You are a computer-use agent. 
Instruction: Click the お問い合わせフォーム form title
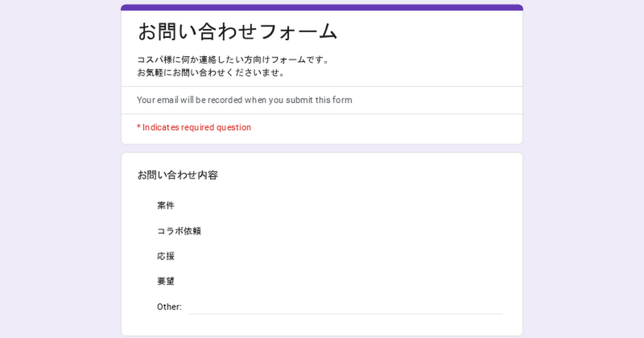[237, 32]
